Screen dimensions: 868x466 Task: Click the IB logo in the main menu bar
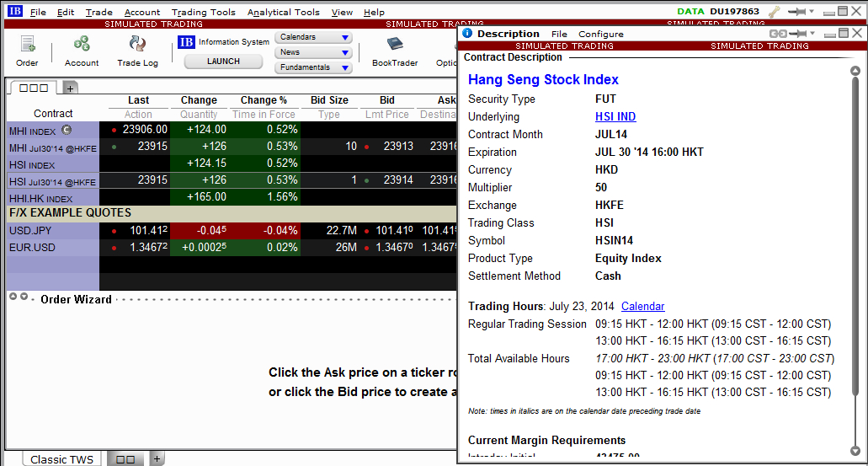pos(14,10)
